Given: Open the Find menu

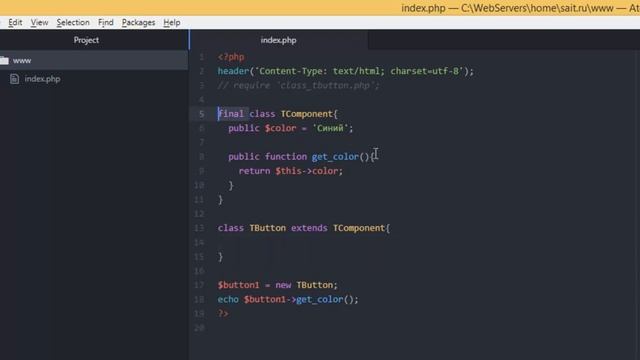Looking at the screenshot, I should tap(106, 22).
